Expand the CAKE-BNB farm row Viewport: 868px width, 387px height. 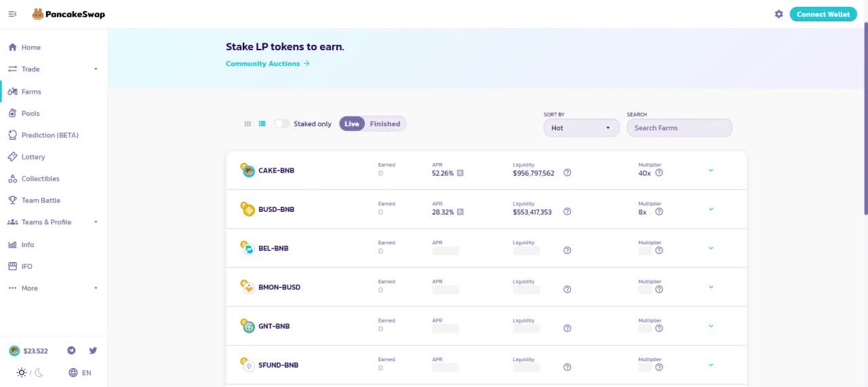(711, 170)
